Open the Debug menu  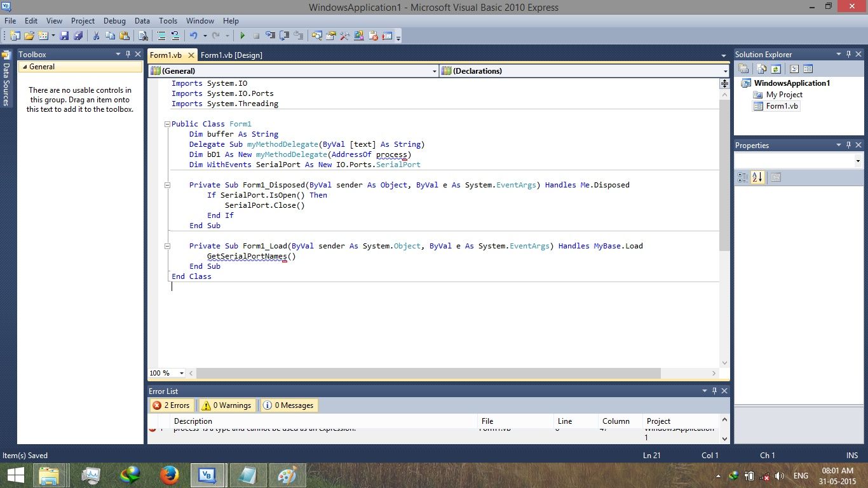114,20
